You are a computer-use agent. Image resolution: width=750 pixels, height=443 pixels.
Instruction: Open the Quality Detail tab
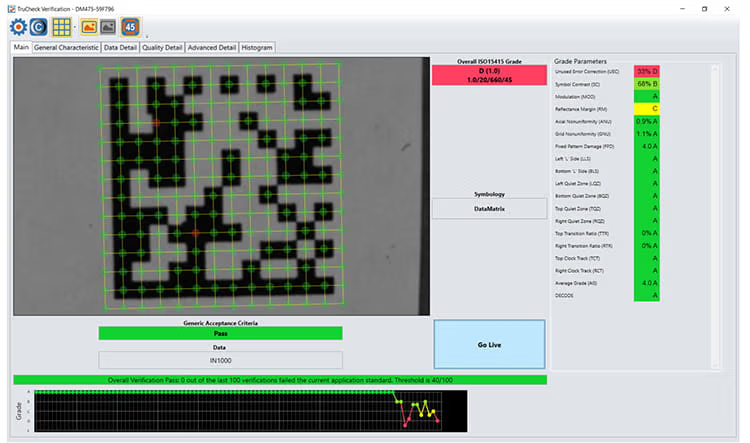(162, 47)
